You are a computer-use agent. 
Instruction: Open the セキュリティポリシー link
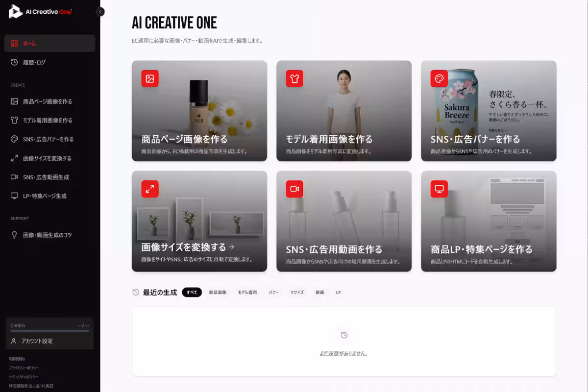[x=24, y=377]
